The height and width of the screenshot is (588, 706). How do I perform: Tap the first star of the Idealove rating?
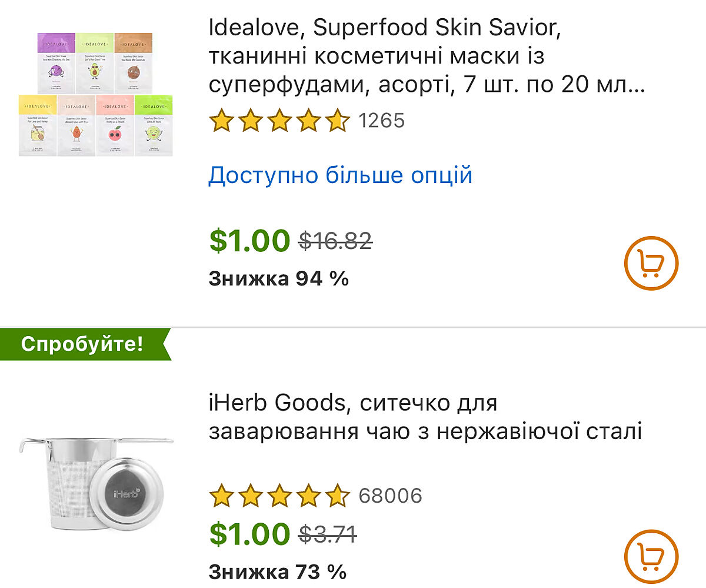coord(222,121)
